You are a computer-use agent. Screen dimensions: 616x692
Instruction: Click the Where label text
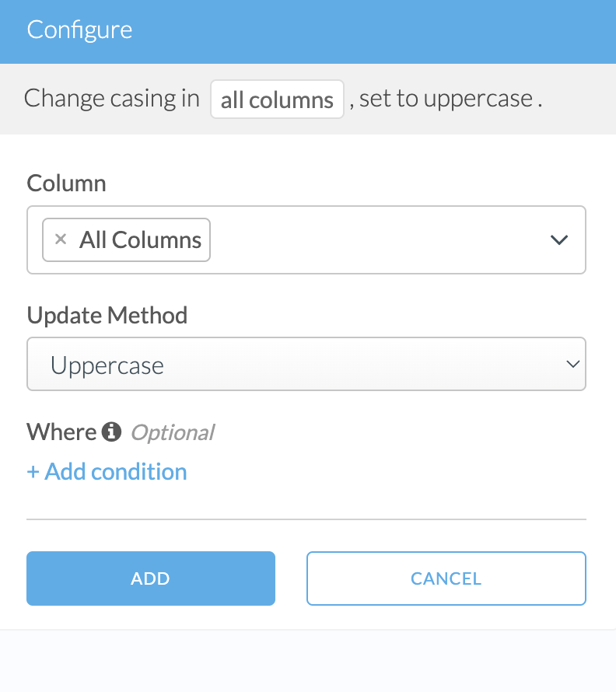click(61, 432)
